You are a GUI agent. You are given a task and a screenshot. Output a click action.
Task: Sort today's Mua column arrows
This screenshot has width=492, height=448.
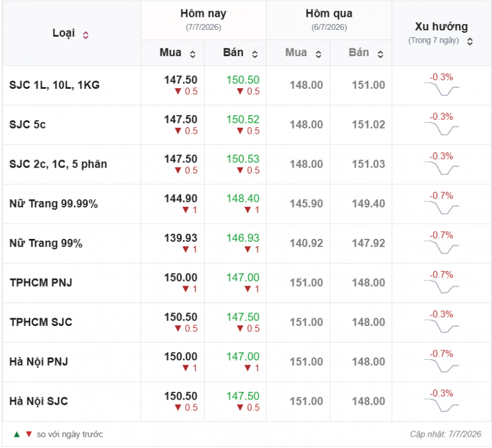pos(193,54)
